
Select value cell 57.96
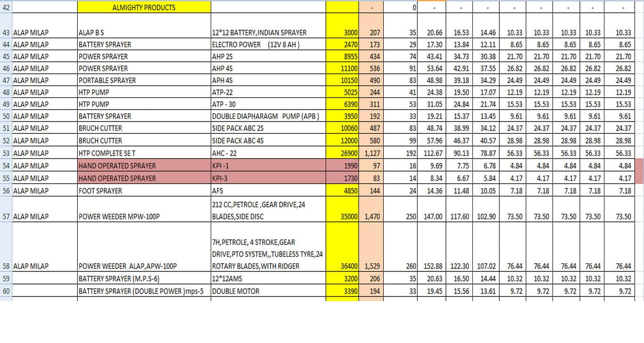[x=432, y=140]
